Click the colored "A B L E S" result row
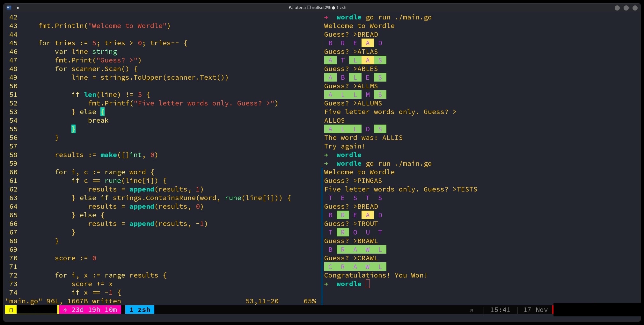The height and width of the screenshot is (325, 644). point(355,77)
